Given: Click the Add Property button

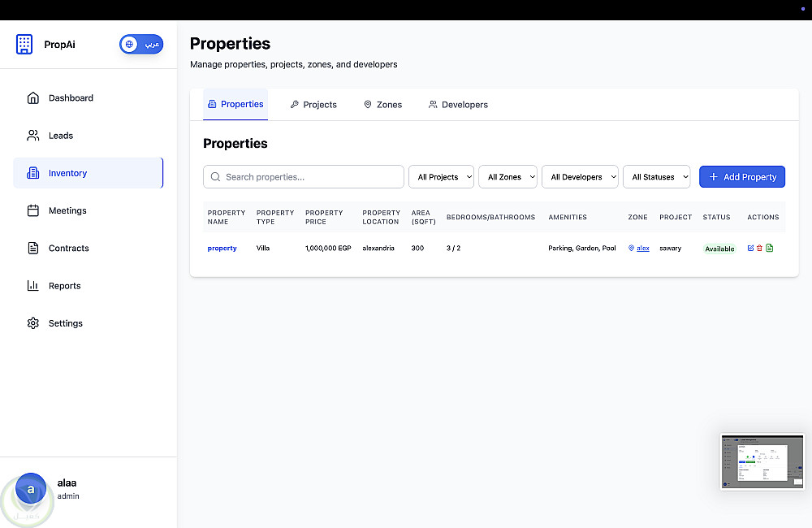Looking at the screenshot, I should click(x=742, y=177).
